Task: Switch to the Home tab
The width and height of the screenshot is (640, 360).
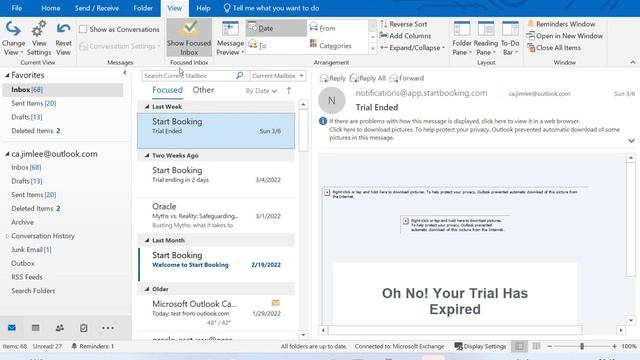Action: (x=51, y=8)
